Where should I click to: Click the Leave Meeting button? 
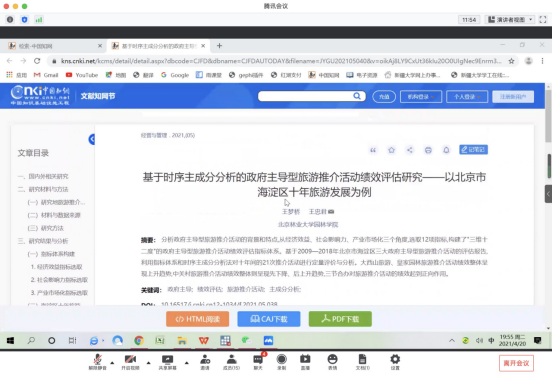(x=516, y=363)
